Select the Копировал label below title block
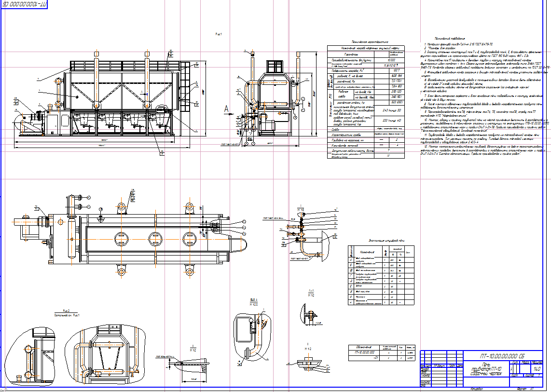This screenshot has width=551, height=392. 474,388
